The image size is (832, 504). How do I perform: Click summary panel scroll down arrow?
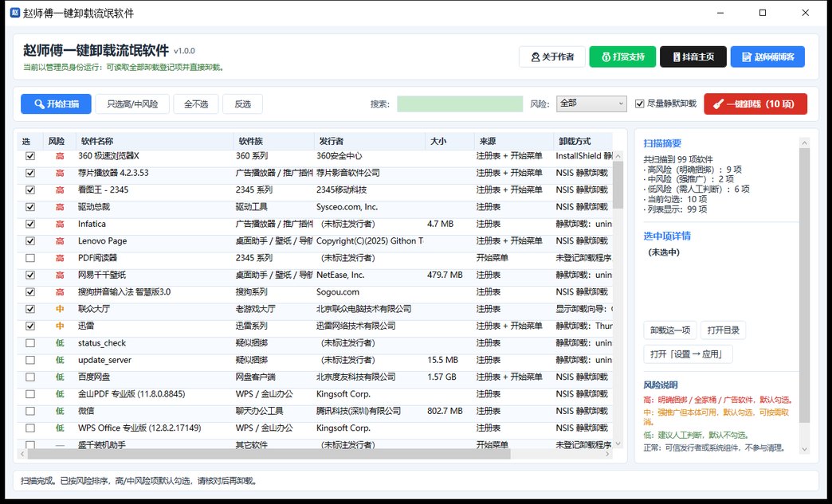pos(804,449)
